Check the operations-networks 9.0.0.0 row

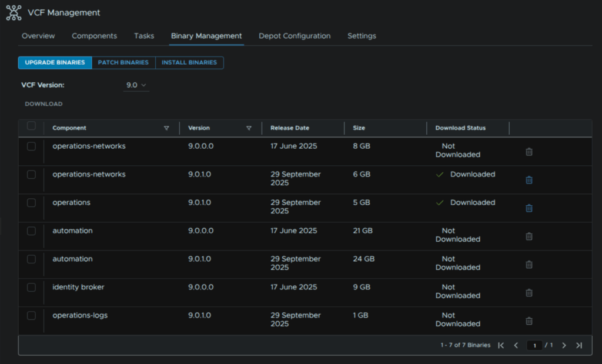[x=31, y=146]
